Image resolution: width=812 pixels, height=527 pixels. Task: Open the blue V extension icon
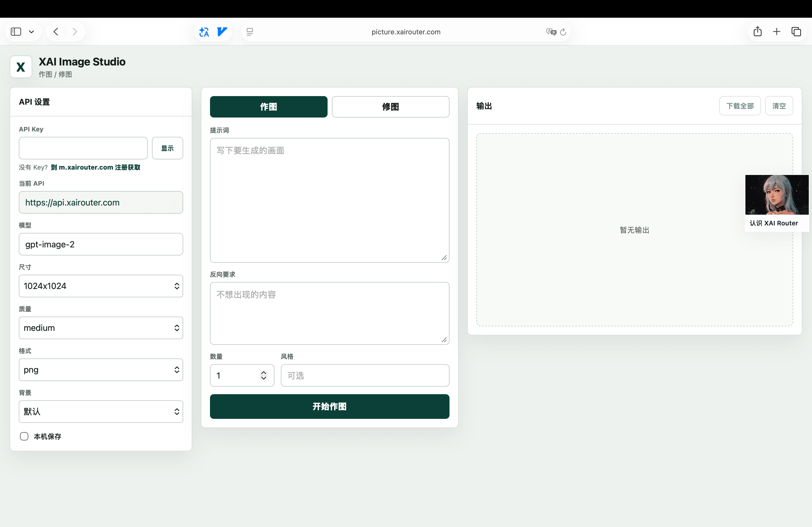222,32
